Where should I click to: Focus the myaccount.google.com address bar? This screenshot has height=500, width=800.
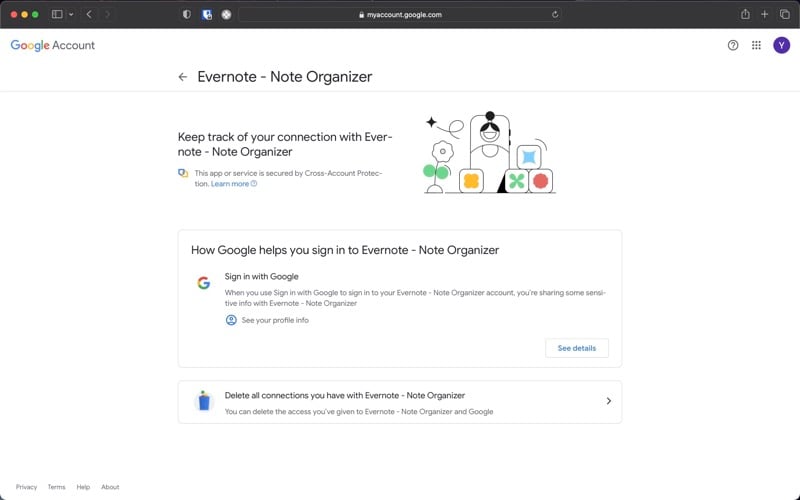pos(400,14)
